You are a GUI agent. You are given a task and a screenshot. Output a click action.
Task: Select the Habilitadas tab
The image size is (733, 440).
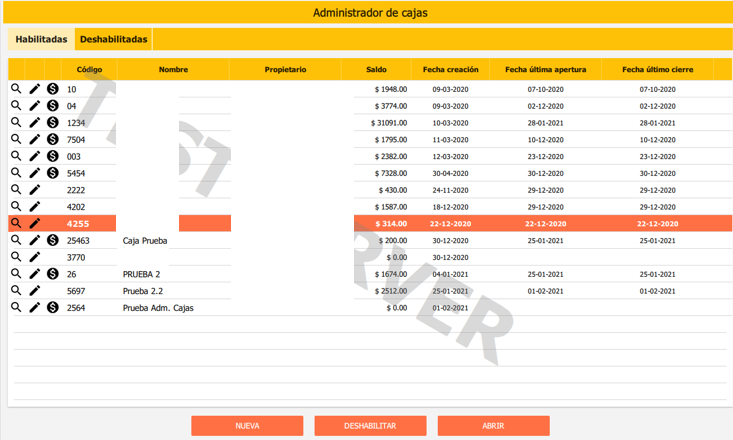[41, 39]
